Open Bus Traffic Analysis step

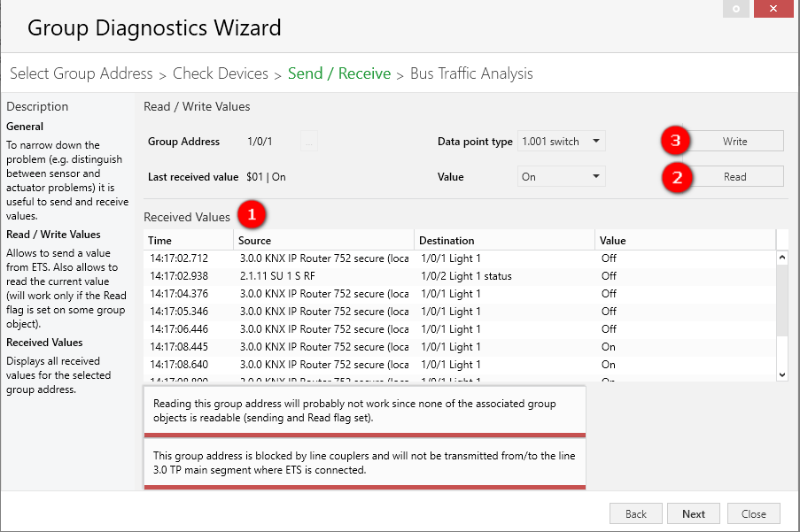(471, 73)
